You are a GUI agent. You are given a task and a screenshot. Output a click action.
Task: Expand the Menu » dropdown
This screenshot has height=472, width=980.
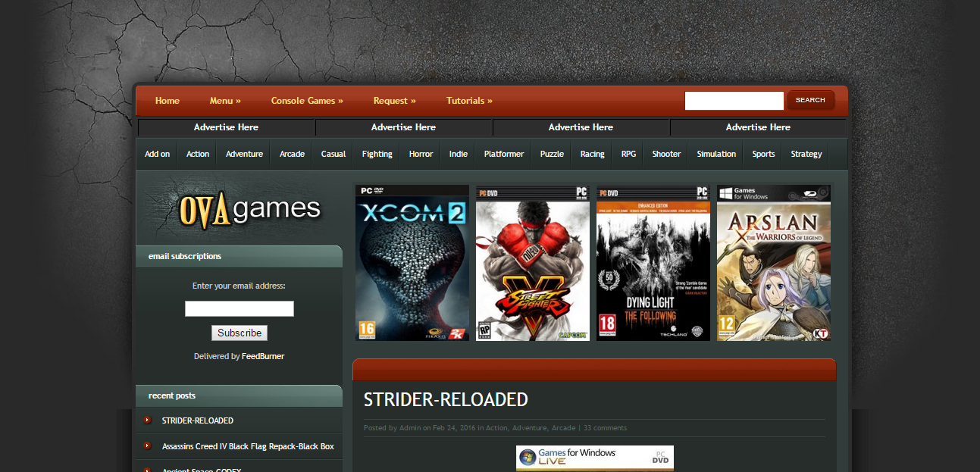pos(225,101)
